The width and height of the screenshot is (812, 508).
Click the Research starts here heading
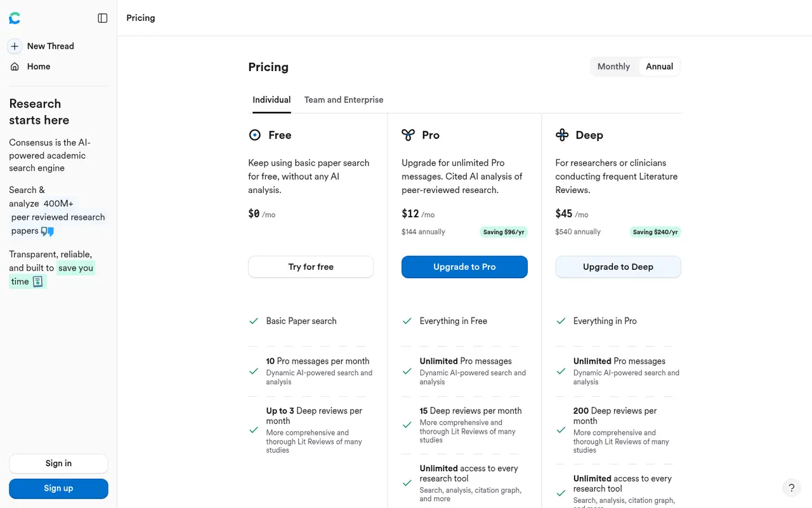(x=39, y=112)
